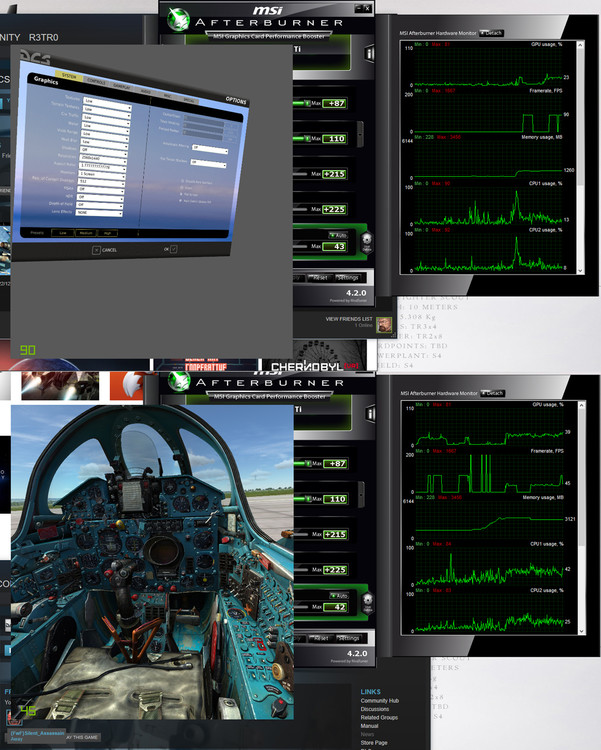The width and height of the screenshot is (601, 750).
Task: Open the Discussions link in Steam
Action: coord(375,709)
